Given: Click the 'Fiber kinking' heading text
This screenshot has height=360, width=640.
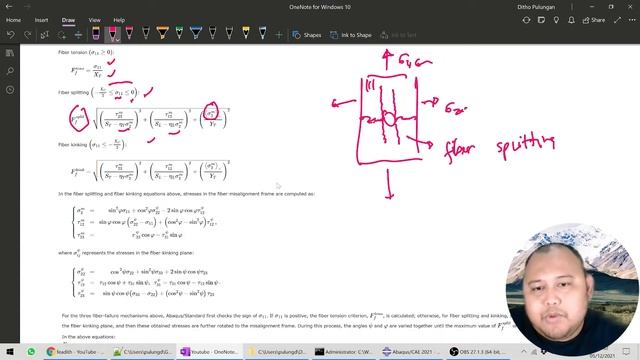Looking at the screenshot, I should pos(73,145).
